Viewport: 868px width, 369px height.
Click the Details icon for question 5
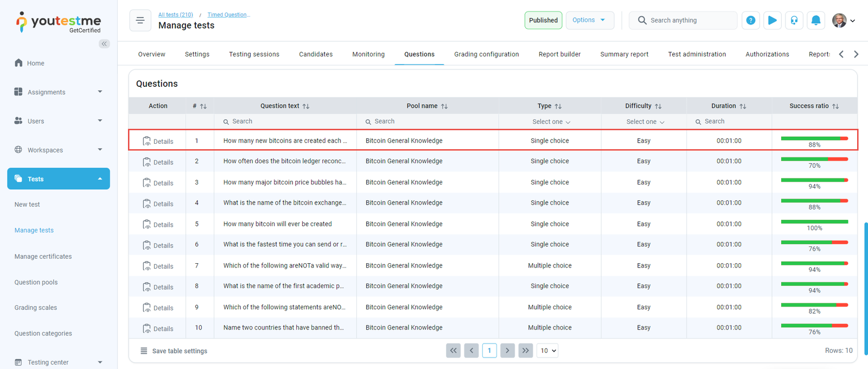tap(147, 224)
